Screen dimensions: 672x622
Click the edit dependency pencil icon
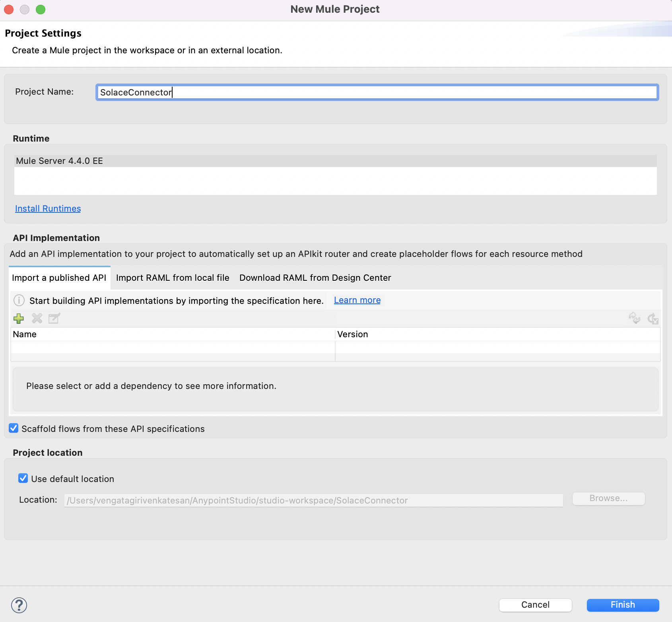(54, 319)
